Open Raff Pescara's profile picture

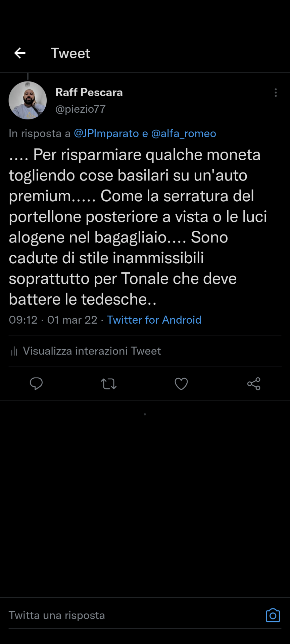click(28, 100)
